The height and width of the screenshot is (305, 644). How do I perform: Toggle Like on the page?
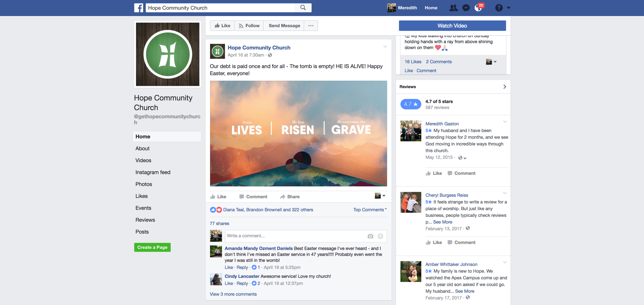tap(222, 26)
